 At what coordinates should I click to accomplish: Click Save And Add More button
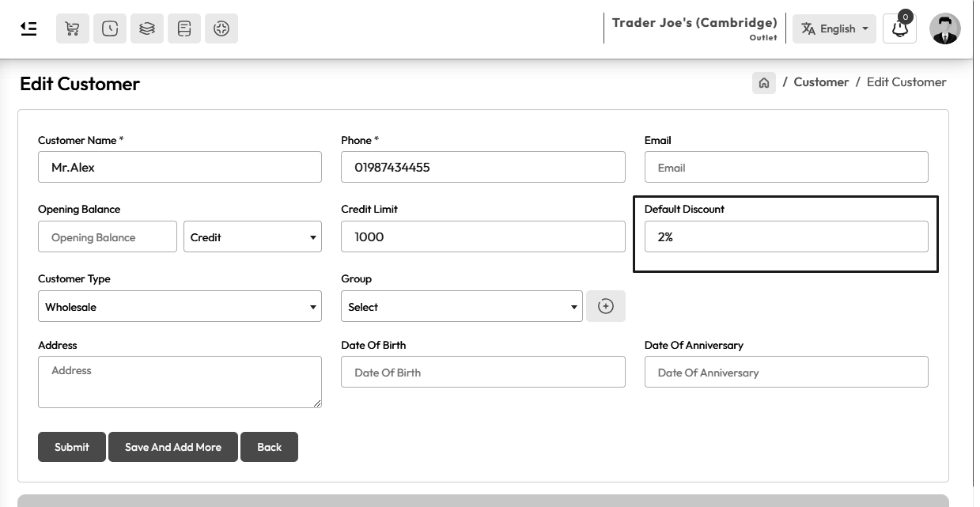pyautogui.click(x=173, y=447)
